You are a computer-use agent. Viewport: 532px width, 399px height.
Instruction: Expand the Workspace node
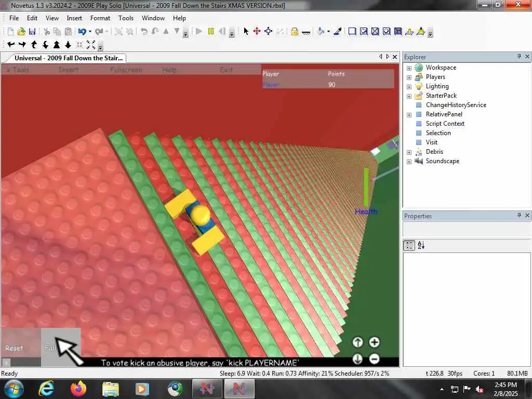[x=409, y=68]
